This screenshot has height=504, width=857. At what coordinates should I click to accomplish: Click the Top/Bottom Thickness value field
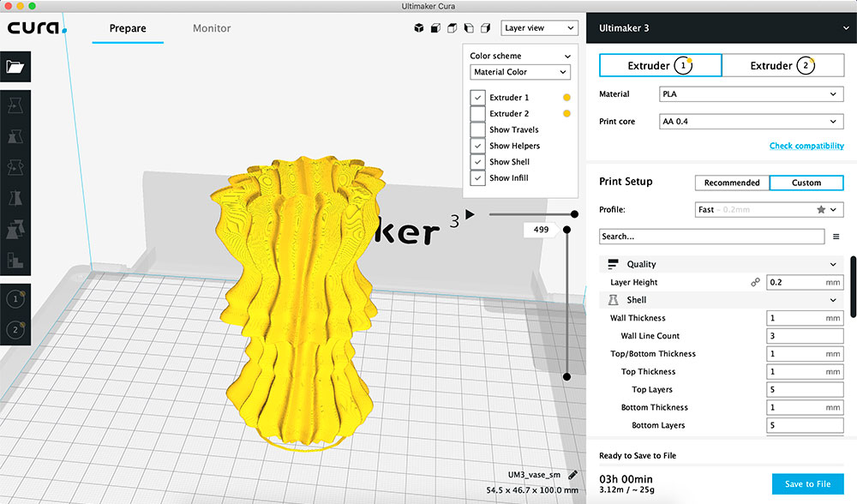805,354
